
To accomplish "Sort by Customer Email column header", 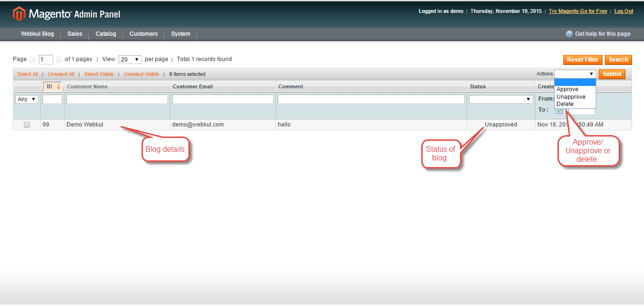I will tap(193, 86).
